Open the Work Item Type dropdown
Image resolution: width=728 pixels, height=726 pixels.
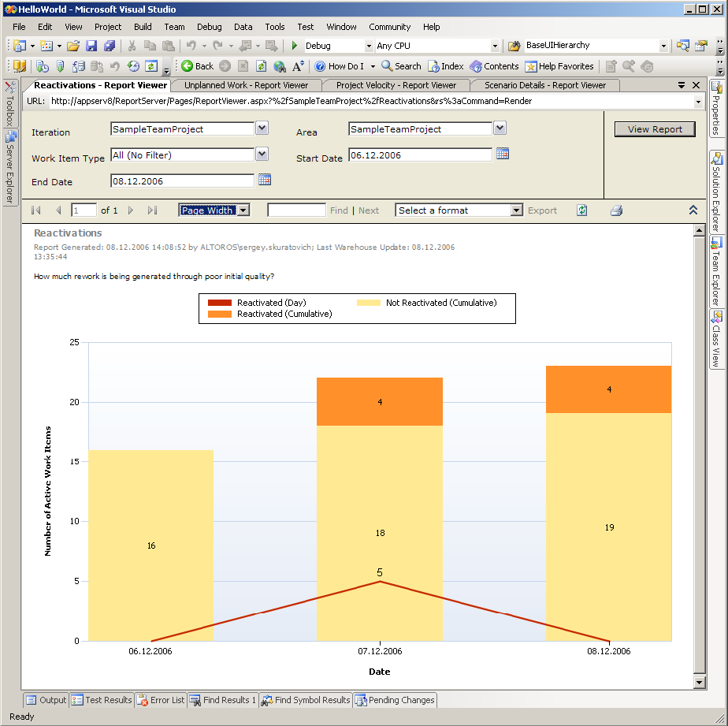click(262, 154)
